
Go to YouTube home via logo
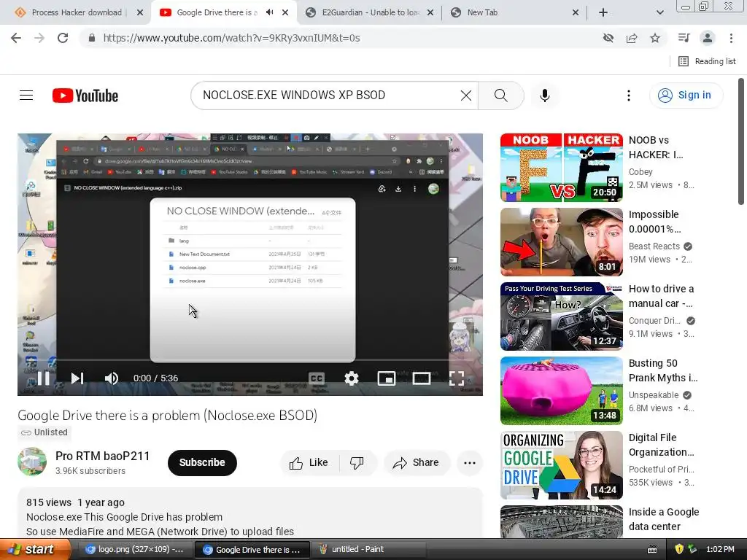(85, 96)
